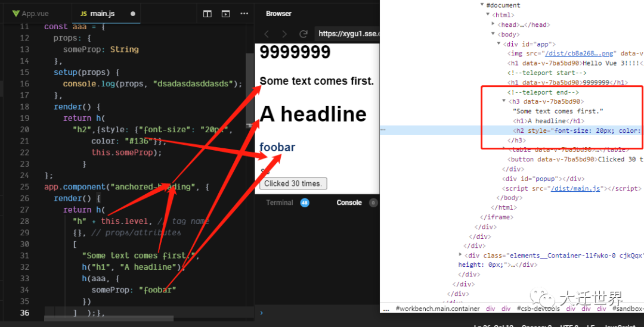644x327 pixels.
Task: Expand the elements__Container div node
Action: click(x=460, y=255)
